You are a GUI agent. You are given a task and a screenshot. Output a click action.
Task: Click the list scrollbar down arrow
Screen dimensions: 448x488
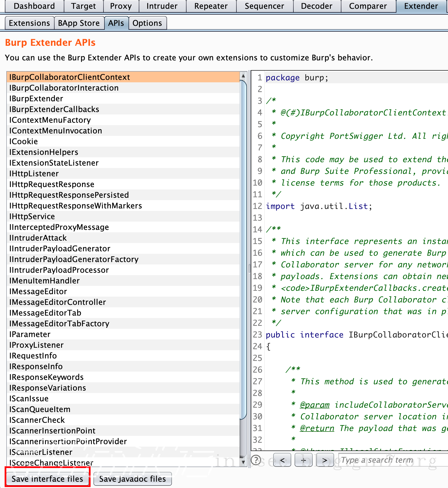click(x=243, y=462)
